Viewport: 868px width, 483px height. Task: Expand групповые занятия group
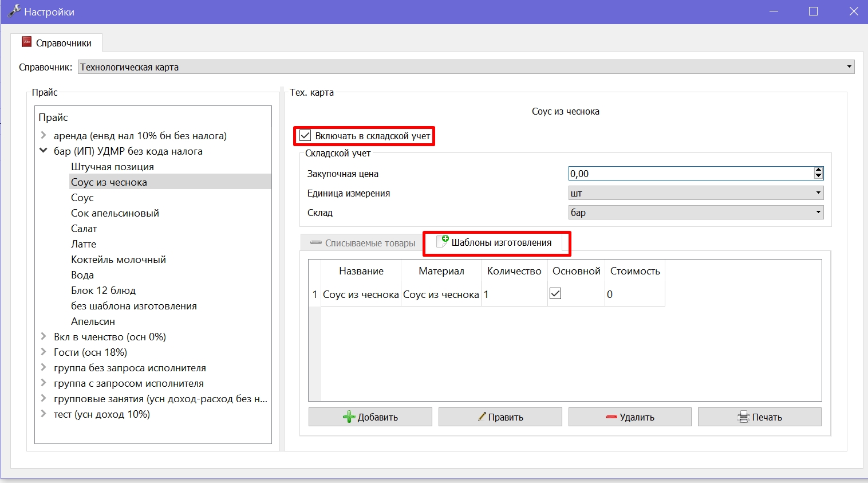[x=44, y=398]
